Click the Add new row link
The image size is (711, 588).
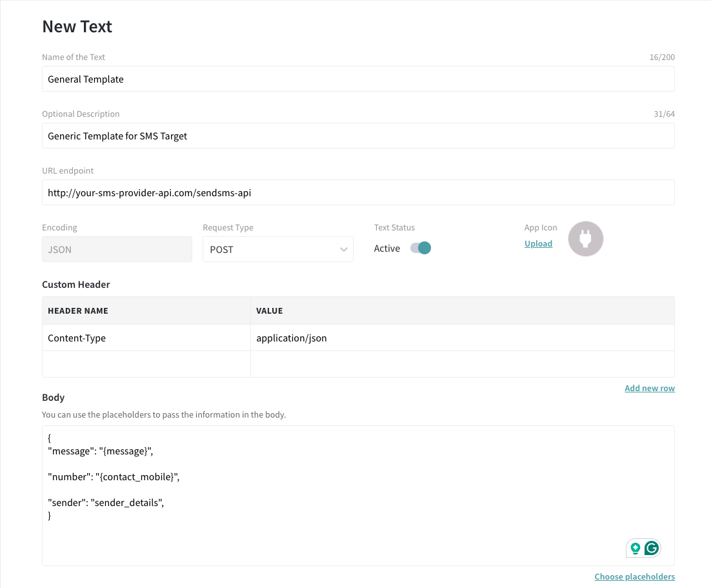[x=649, y=388]
